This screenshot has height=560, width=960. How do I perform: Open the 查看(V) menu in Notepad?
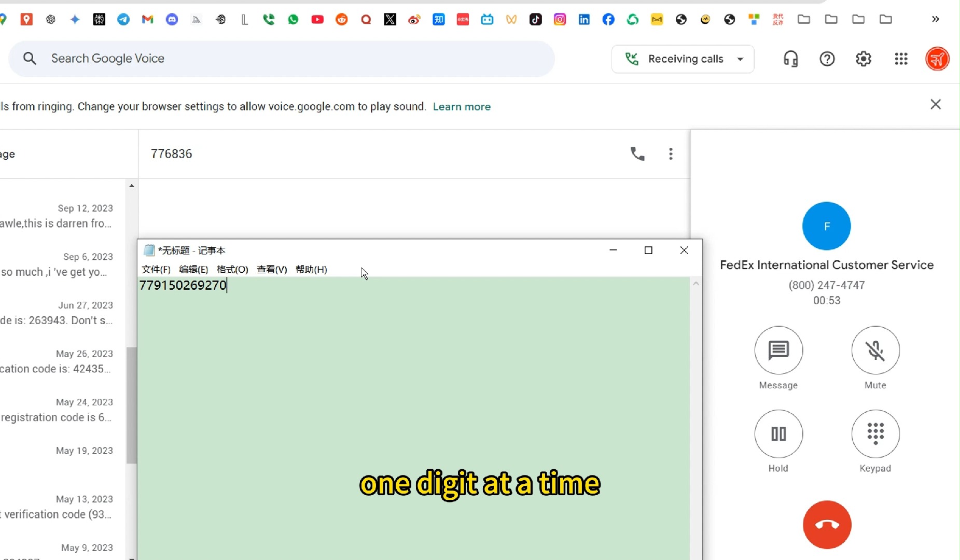coord(272,270)
